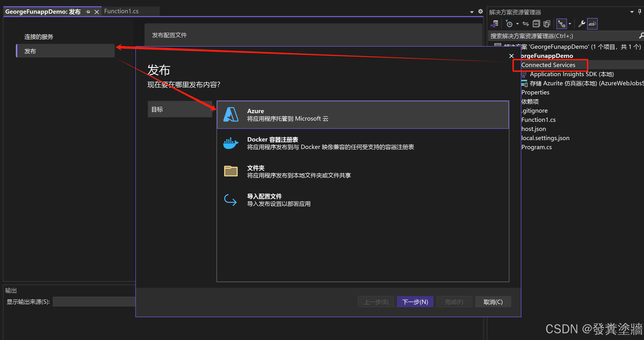Click the disabled 上一步(B) button

tap(376, 302)
